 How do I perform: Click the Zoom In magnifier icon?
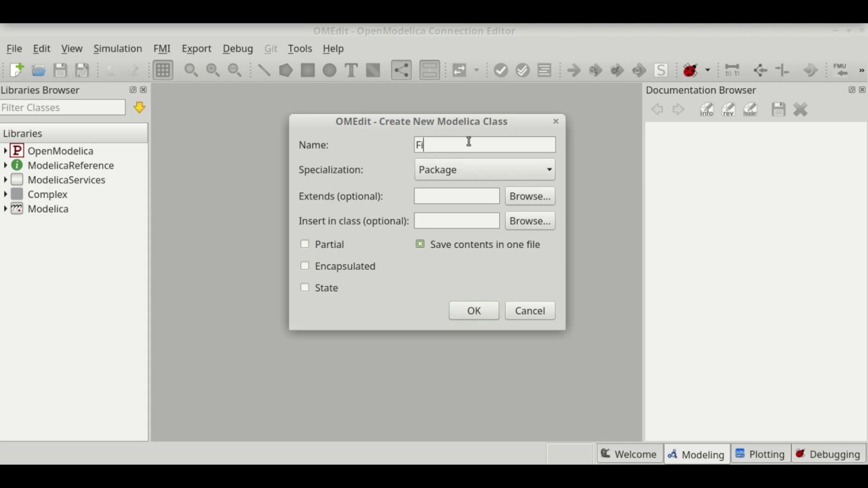[213, 70]
